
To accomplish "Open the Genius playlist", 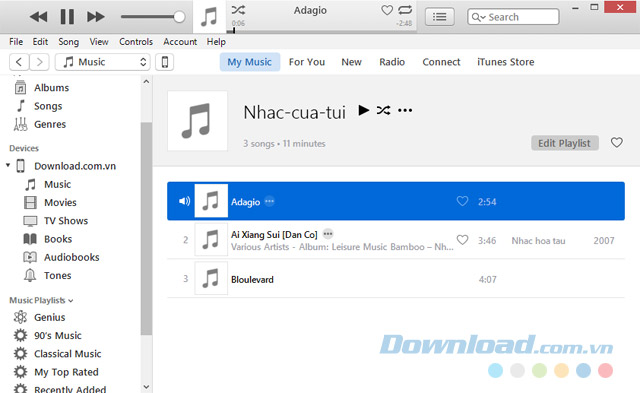I will tap(49, 317).
